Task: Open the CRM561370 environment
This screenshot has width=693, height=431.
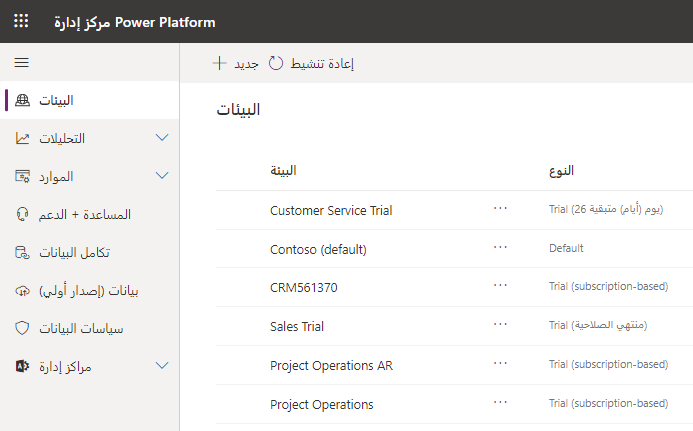Action: tap(304, 288)
